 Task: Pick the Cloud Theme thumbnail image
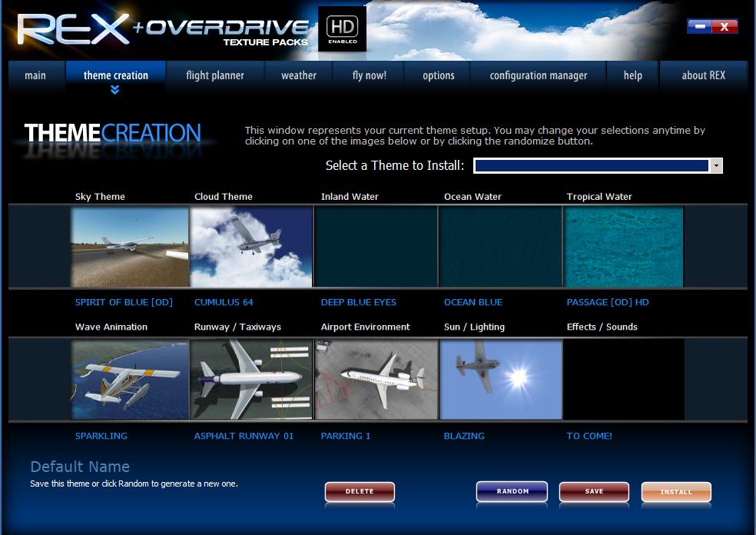click(x=251, y=247)
